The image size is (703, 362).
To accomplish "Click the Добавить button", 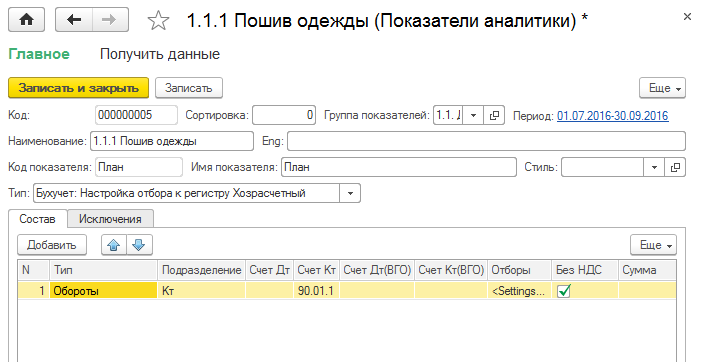I will [x=52, y=245].
